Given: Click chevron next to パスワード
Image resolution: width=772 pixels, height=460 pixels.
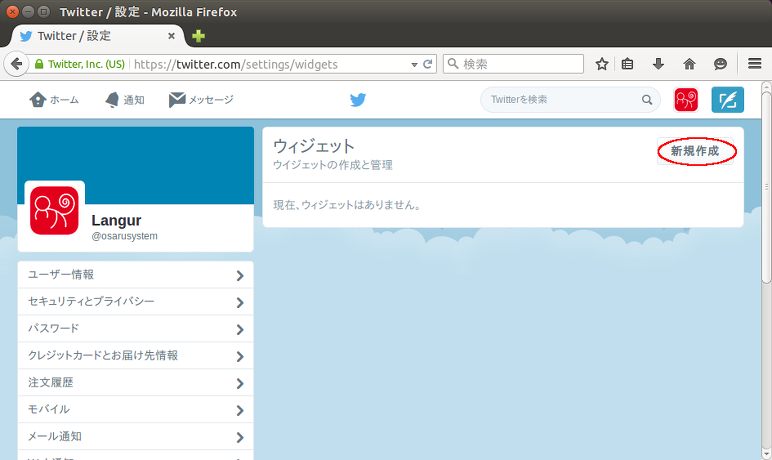Looking at the screenshot, I should pyautogui.click(x=240, y=329).
